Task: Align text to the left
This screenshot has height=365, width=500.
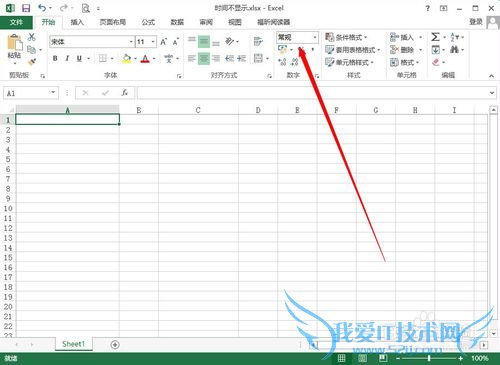Action: click(x=191, y=59)
